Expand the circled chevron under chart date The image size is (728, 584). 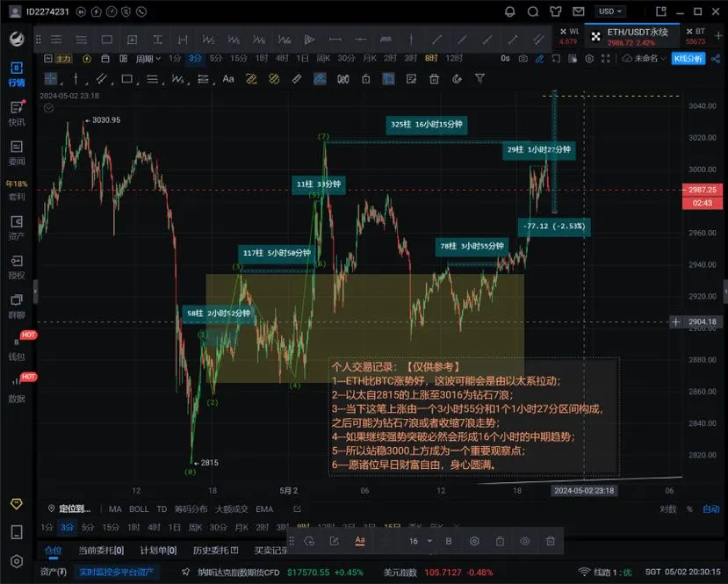point(49,108)
